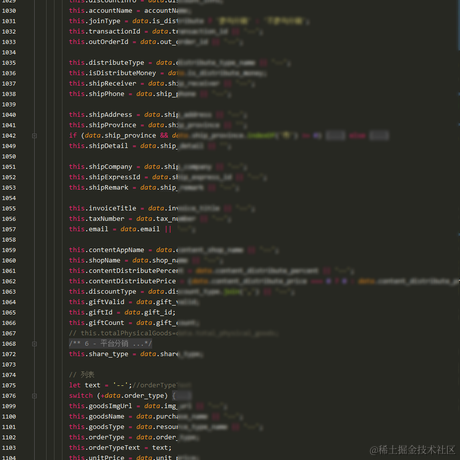Click the folded '/** 6 - 平台分销 ...*/' comment

[x=110, y=344]
